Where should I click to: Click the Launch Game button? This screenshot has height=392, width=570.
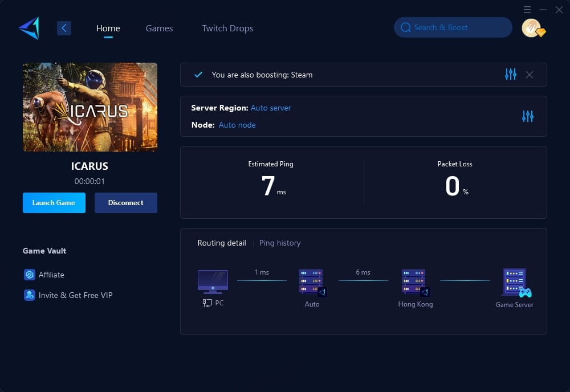pyautogui.click(x=54, y=203)
